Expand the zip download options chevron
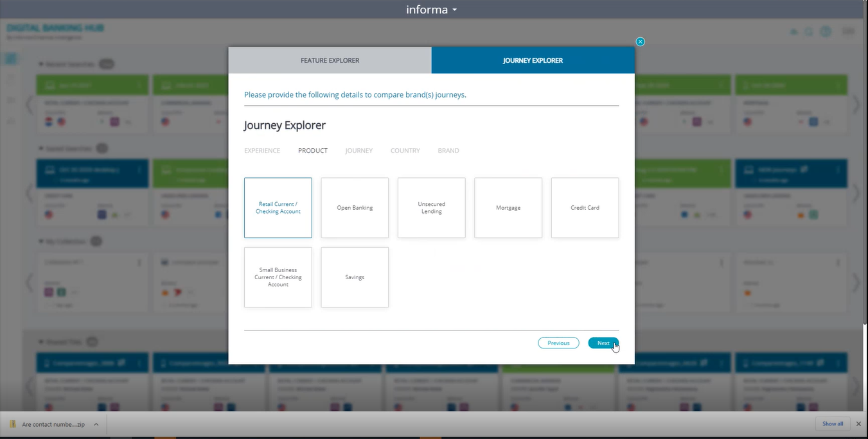Viewport: 868px width, 439px height. tap(96, 424)
